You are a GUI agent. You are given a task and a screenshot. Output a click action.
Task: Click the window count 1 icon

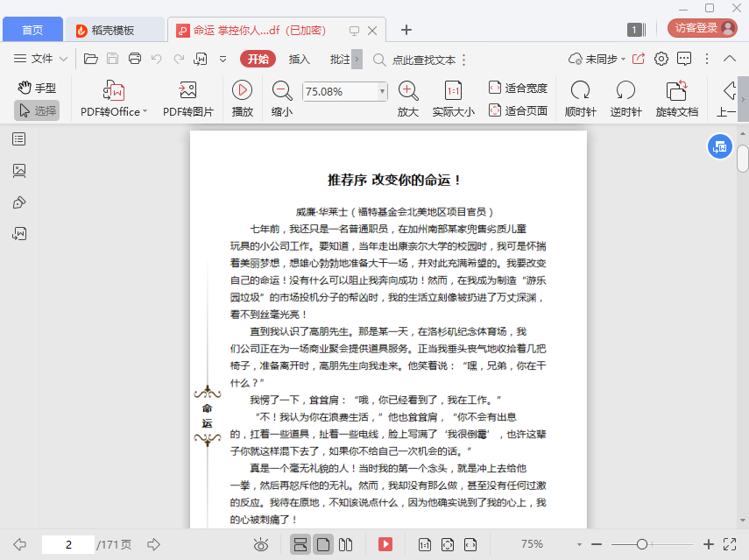pos(636,30)
